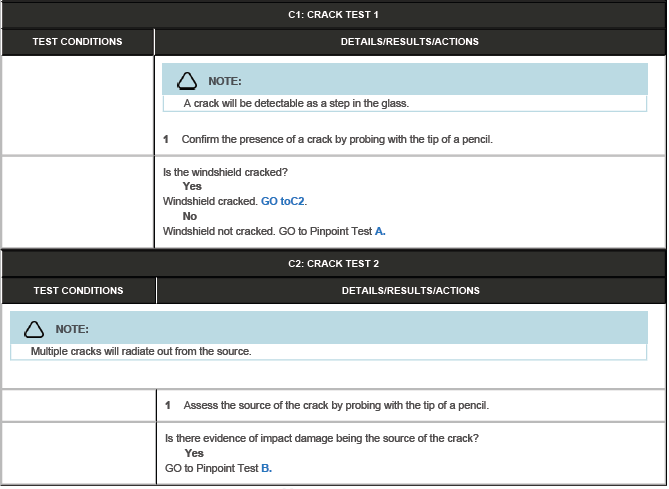Select the Yes answer under windshield cracked question
Viewport: 669px width, 489px height.
point(192,186)
